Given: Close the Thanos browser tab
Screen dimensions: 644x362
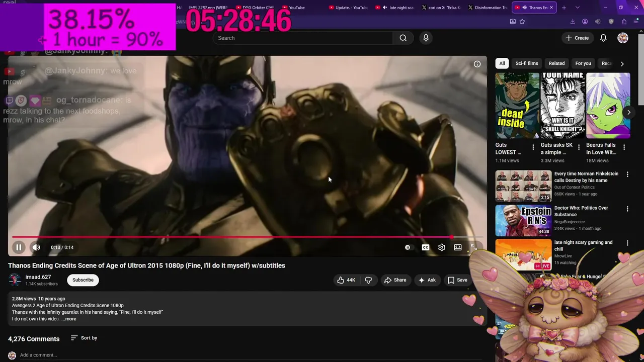Looking at the screenshot, I should point(551,8).
